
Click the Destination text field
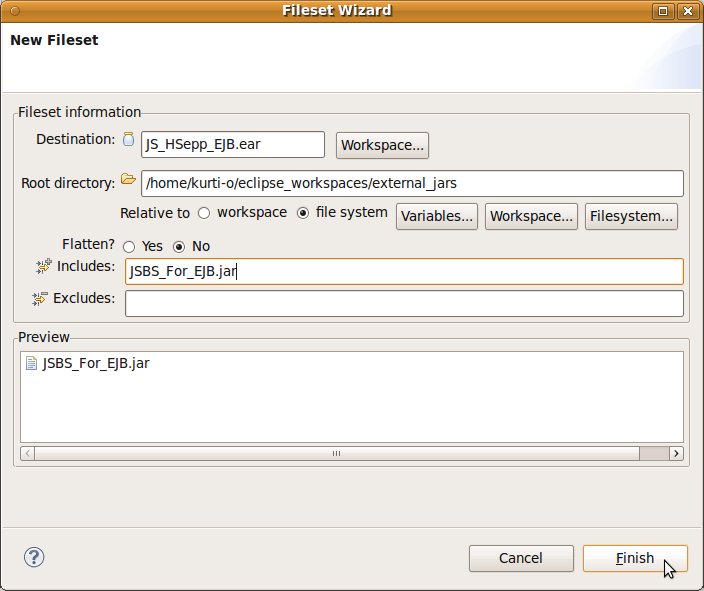pyautogui.click(x=233, y=145)
